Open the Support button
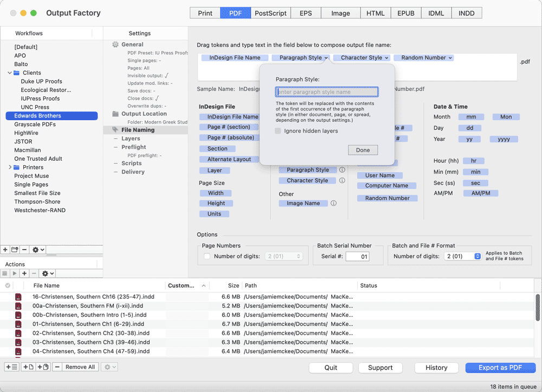The image size is (542, 392). click(380, 368)
